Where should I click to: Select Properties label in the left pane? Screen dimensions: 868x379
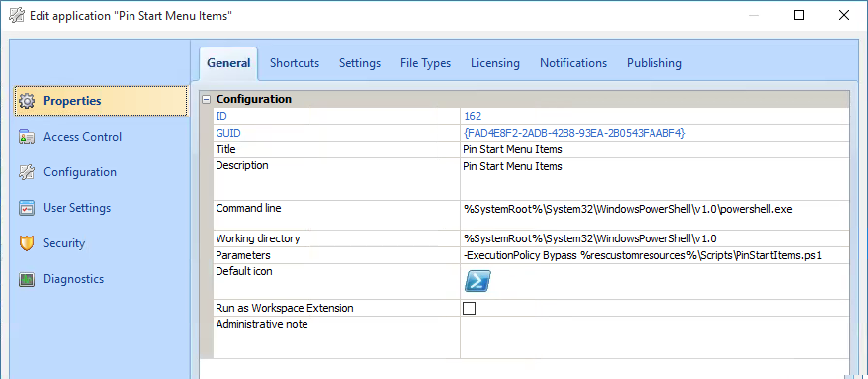(72, 101)
